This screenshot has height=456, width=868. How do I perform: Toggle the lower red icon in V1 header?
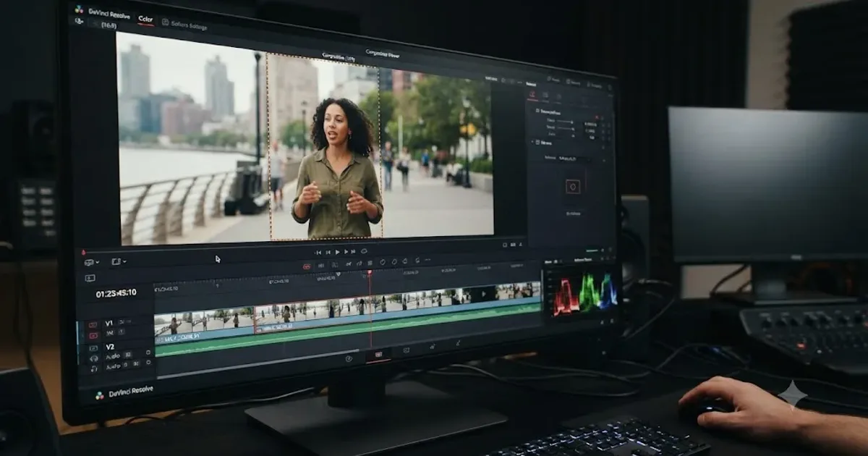[x=93, y=335]
